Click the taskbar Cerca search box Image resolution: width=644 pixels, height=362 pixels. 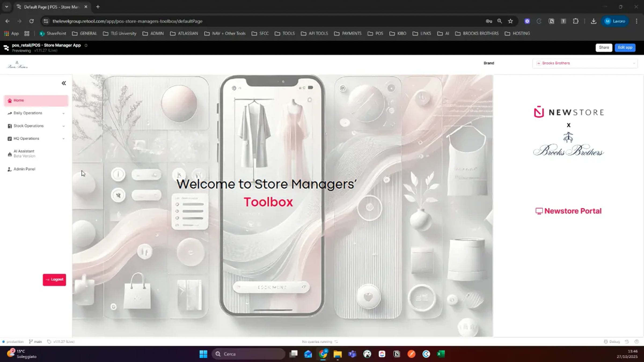pyautogui.click(x=248, y=354)
